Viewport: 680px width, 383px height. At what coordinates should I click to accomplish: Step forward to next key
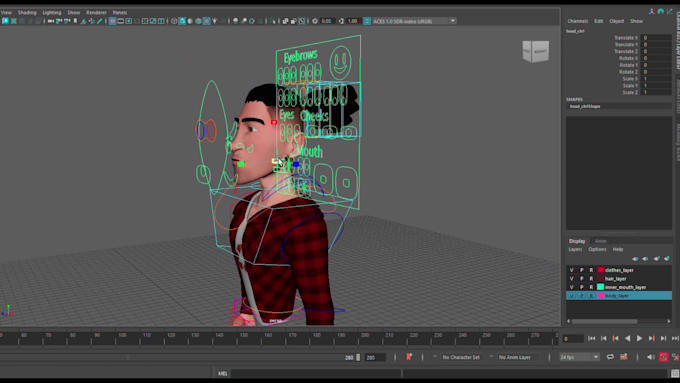click(x=652, y=338)
